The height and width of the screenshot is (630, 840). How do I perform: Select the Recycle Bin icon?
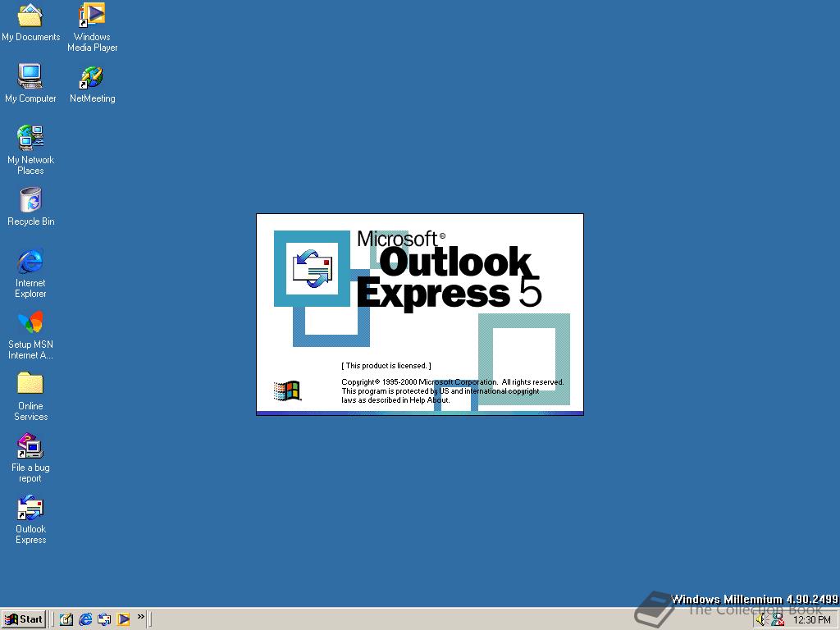[x=30, y=207]
